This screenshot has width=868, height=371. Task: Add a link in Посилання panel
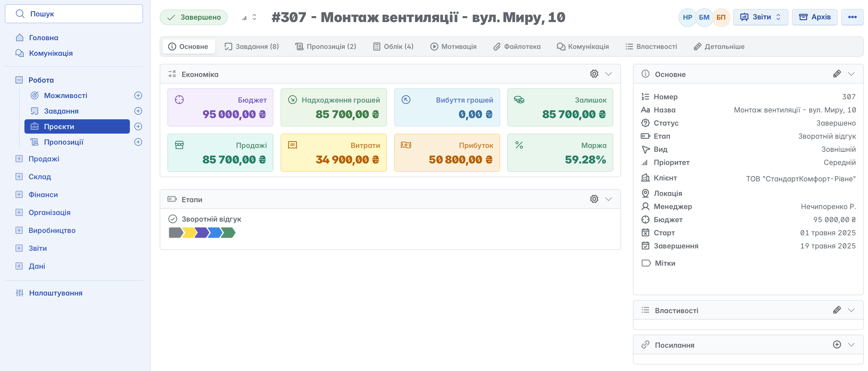click(x=837, y=344)
